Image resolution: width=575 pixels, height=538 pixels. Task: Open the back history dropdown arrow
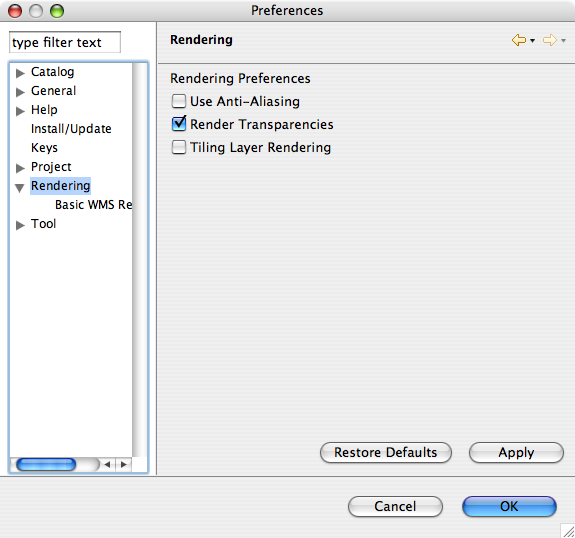(x=532, y=40)
